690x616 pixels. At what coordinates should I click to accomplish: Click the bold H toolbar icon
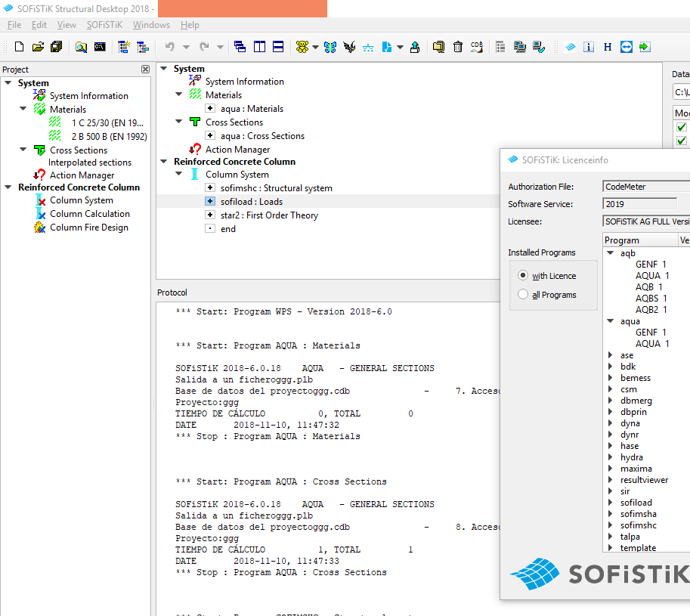pyautogui.click(x=608, y=47)
